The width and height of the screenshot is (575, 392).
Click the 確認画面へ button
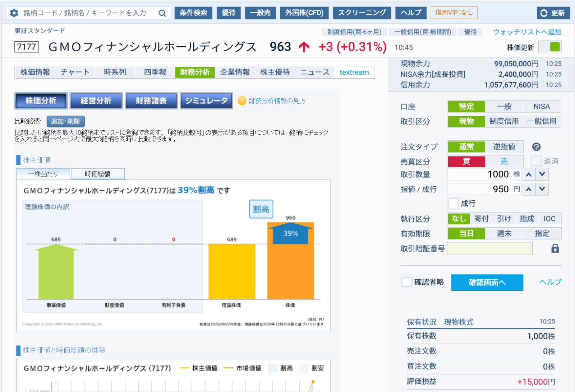coord(487,283)
